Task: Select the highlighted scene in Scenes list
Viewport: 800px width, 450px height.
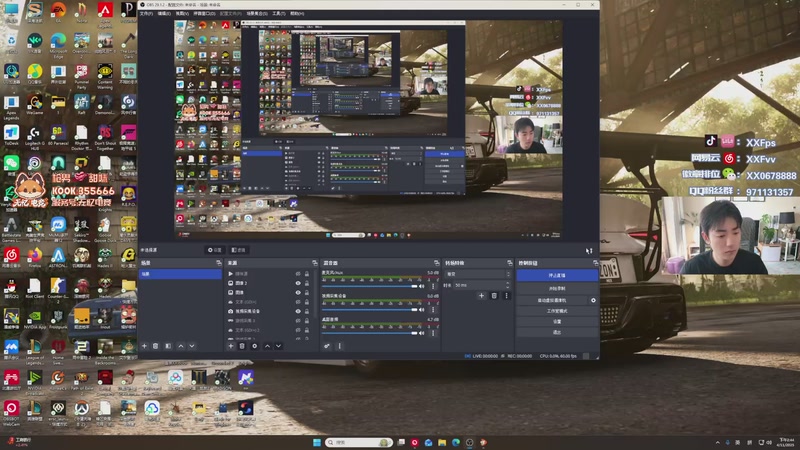Action: coord(181,274)
